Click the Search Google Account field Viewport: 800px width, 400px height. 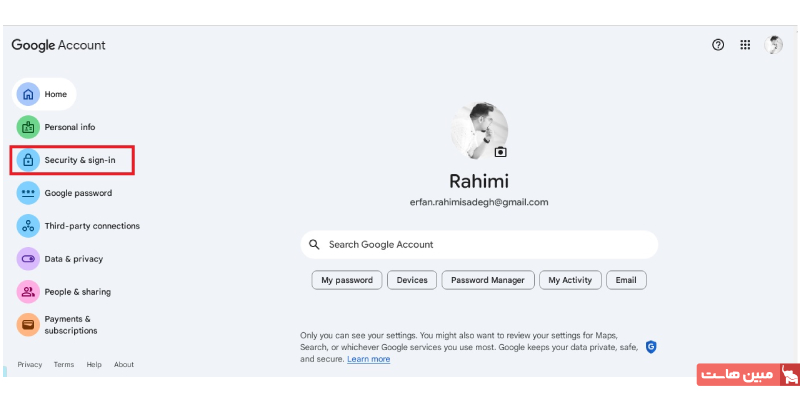[x=480, y=244]
